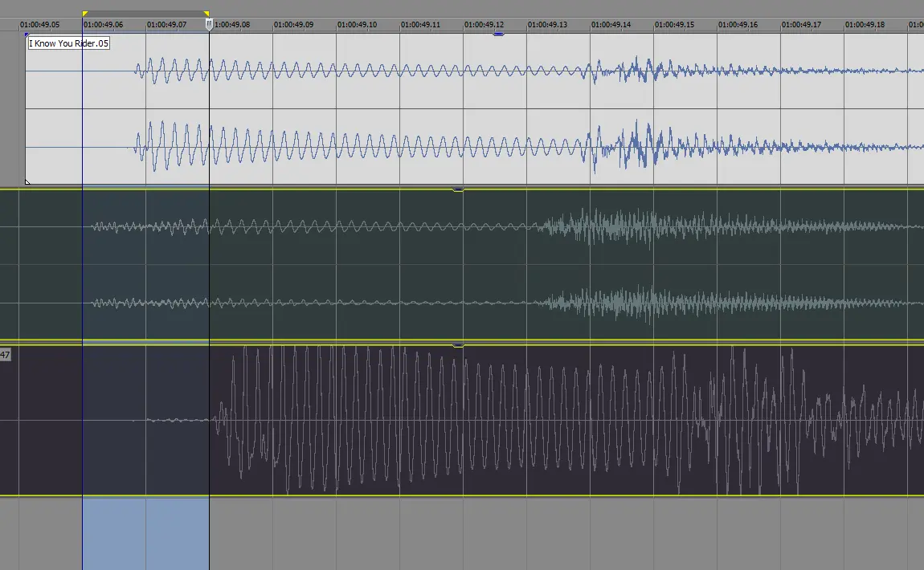
Task: Click the playhead cursor handle on ruler
Action: [x=209, y=25]
